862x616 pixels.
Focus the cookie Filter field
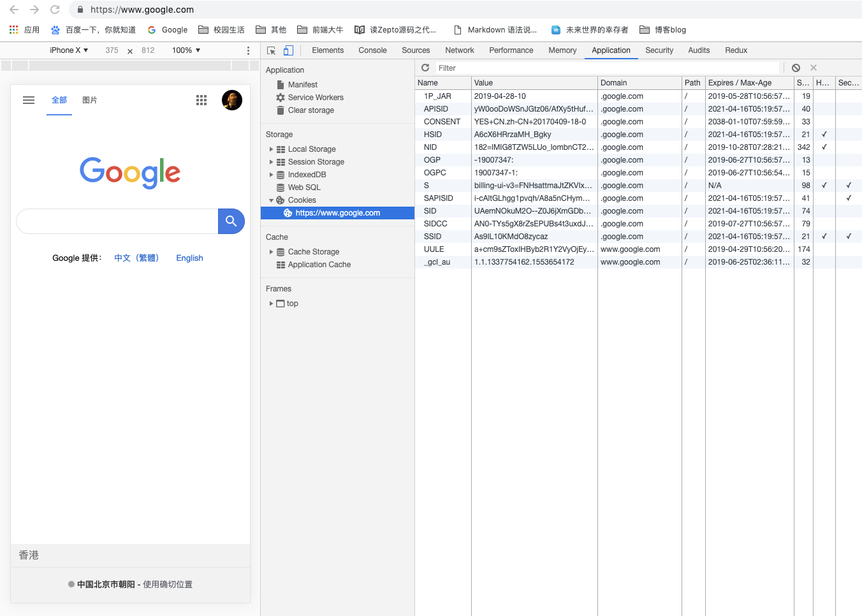[x=607, y=68]
